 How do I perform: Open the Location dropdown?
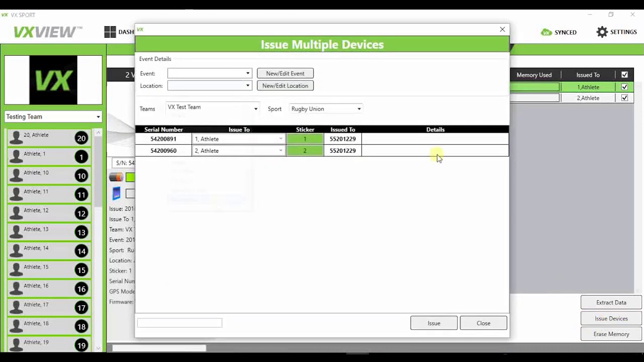tap(209, 85)
